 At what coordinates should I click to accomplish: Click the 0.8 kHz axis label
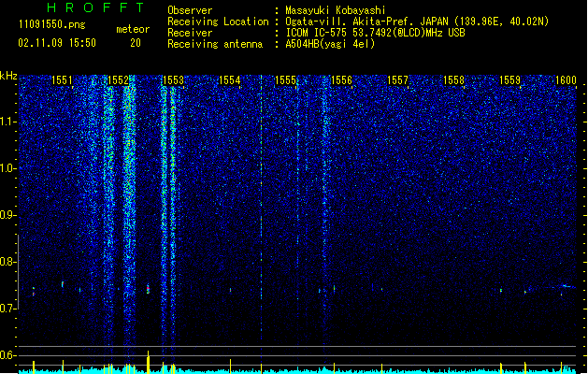(x=8, y=262)
